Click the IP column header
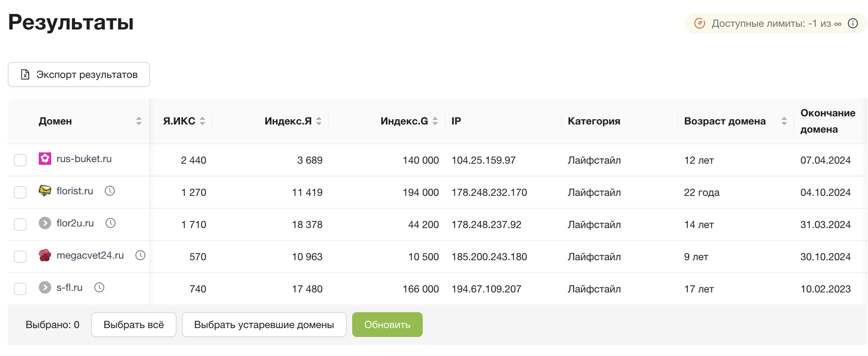868x356 pixels. (x=456, y=121)
